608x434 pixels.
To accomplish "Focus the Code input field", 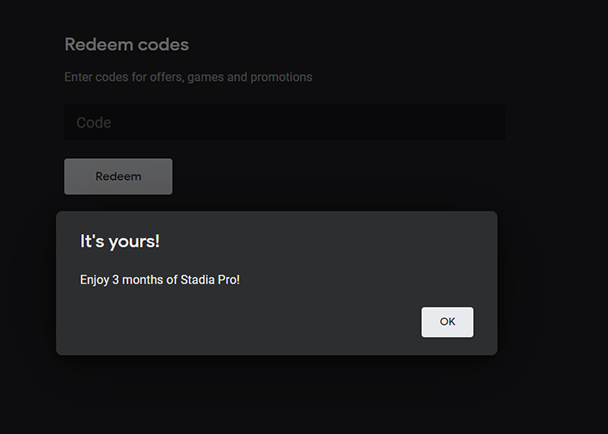I will (x=284, y=123).
